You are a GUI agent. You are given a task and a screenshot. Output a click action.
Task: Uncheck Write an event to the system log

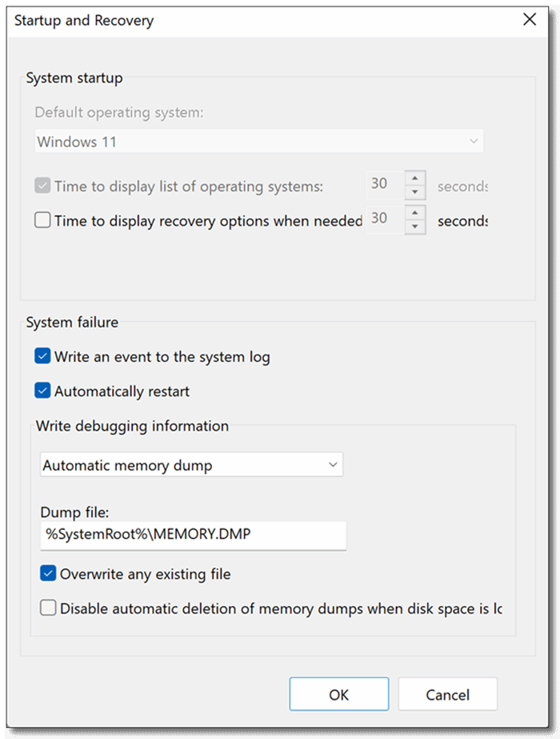42,356
